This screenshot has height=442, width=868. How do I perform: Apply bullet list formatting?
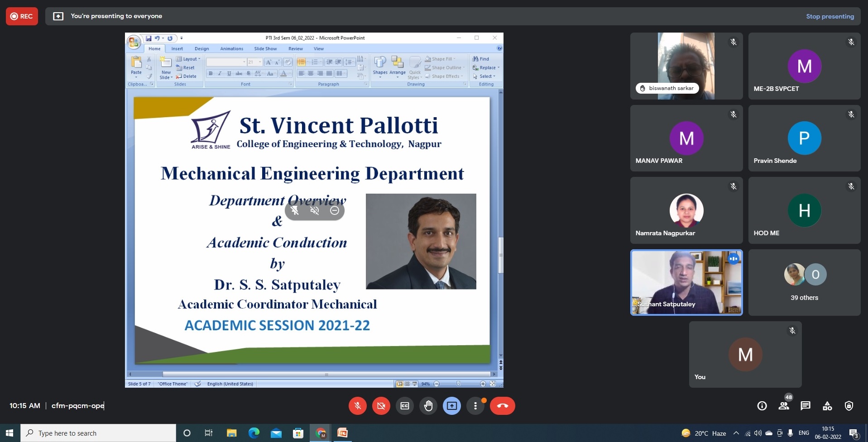pos(302,62)
